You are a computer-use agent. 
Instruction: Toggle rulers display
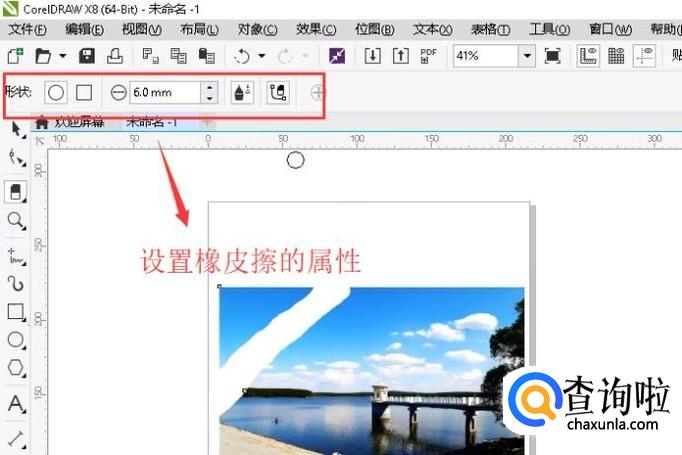[x=588, y=56]
